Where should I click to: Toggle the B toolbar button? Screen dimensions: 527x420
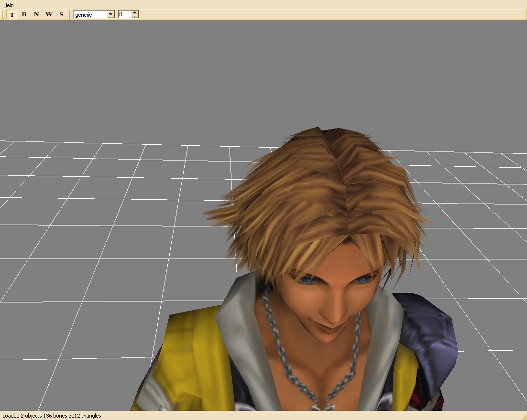click(24, 14)
